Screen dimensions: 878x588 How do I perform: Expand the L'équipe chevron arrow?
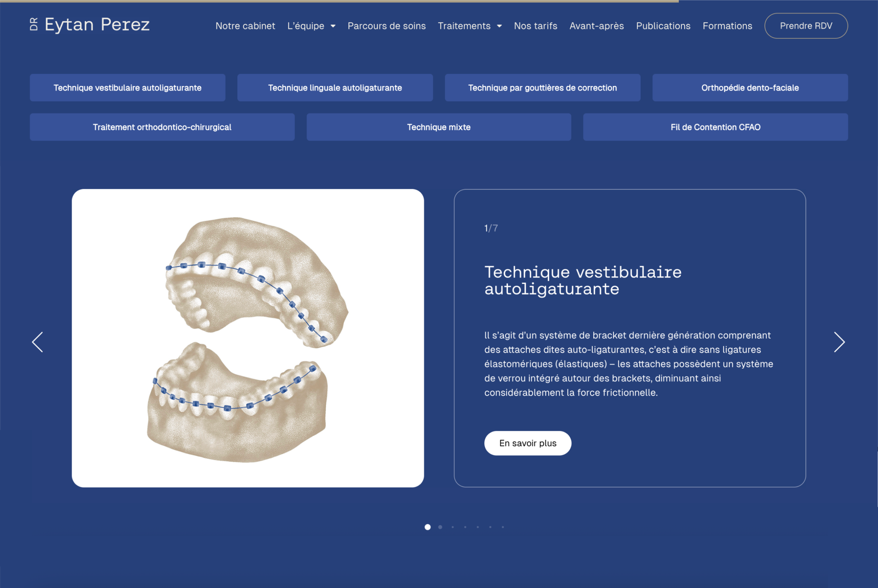333,26
